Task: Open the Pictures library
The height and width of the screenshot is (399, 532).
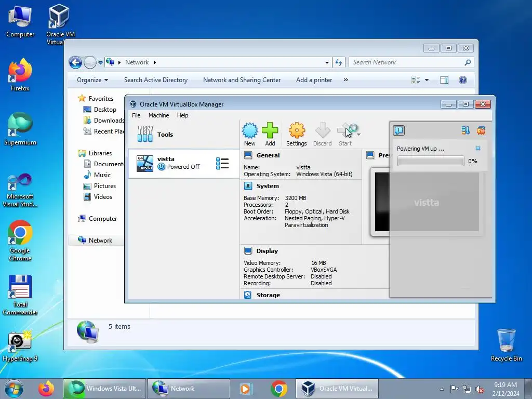Action: pyautogui.click(x=105, y=186)
